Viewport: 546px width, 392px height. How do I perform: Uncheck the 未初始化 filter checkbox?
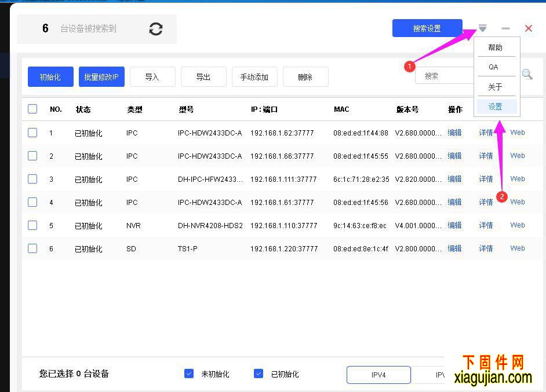(189, 373)
